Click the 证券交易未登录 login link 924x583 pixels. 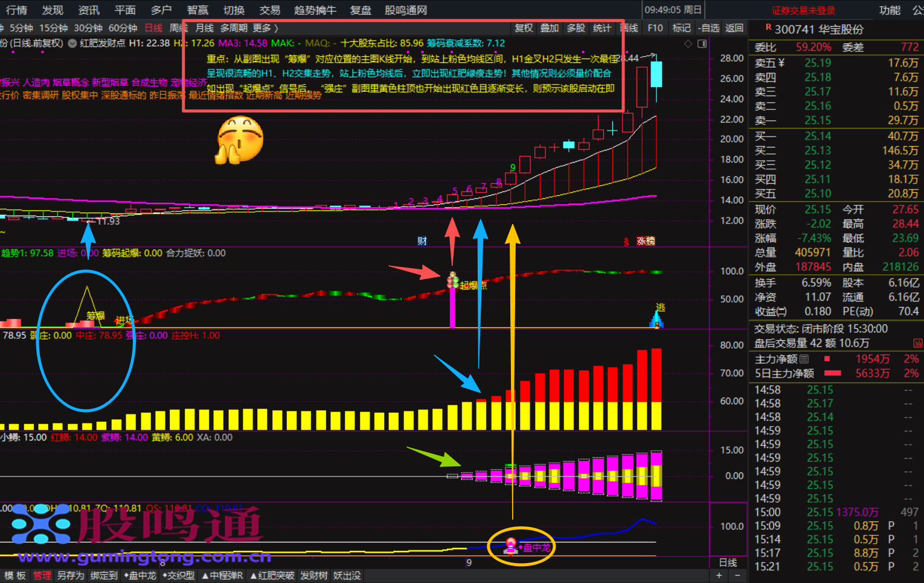click(x=803, y=10)
